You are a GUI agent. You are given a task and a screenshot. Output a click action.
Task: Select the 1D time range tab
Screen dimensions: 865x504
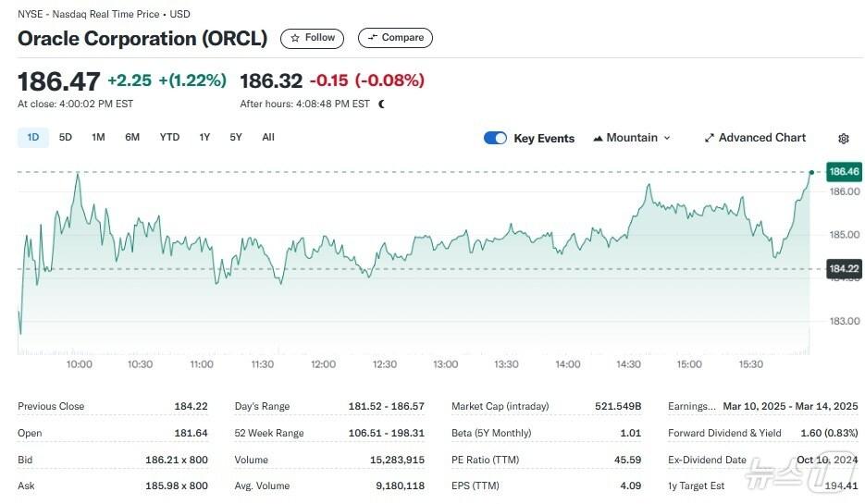(x=33, y=137)
